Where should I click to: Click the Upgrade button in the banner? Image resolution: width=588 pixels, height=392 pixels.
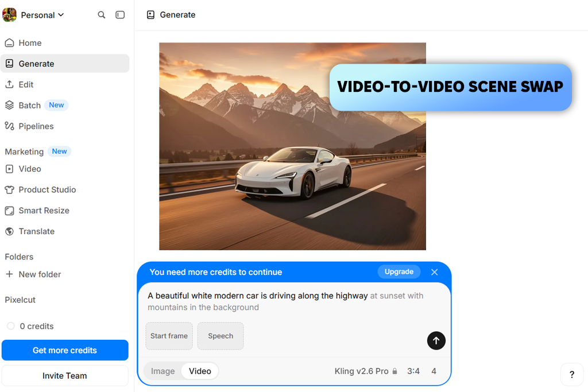pos(399,271)
